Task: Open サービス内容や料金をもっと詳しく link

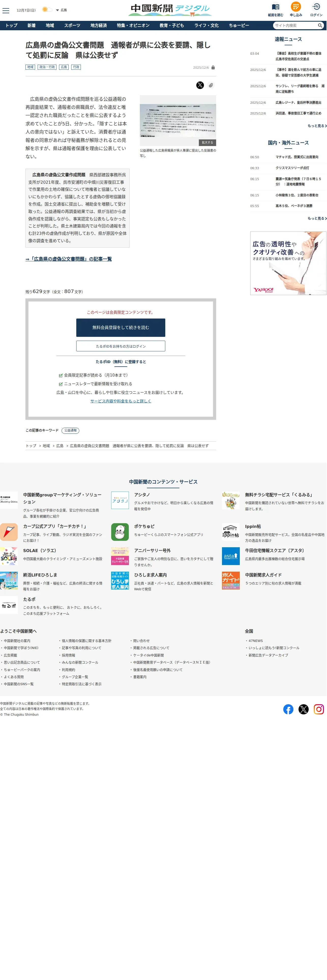Action: pyautogui.click(x=121, y=401)
